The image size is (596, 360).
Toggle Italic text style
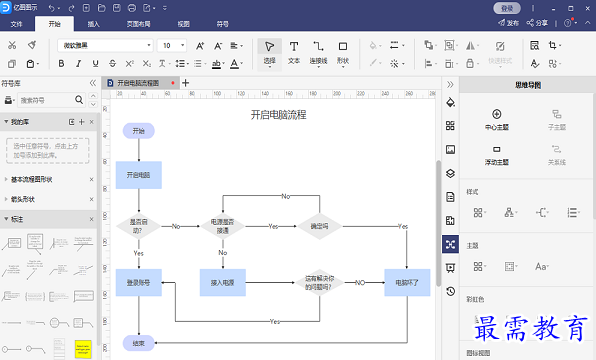tap(78, 63)
